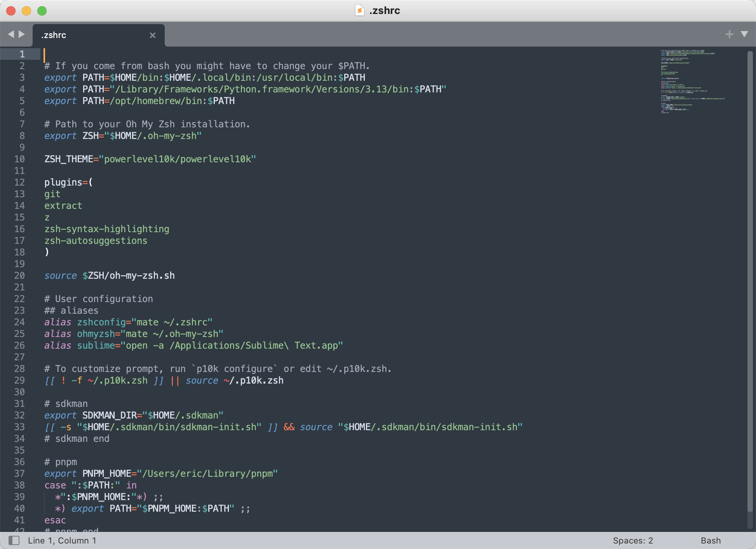Click the sublime alias name
The width and height of the screenshot is (756, 549).
click(x=96, y=346)
